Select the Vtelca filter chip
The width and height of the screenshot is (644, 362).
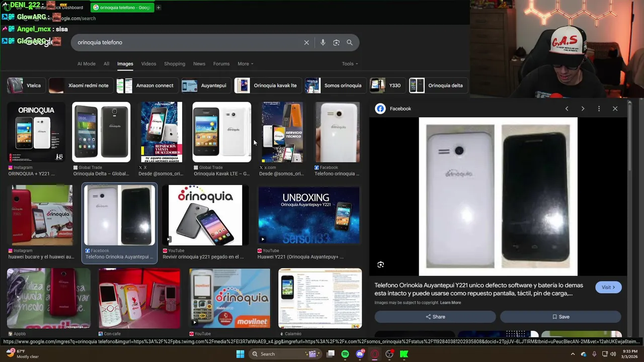click(x=25, y=85)
